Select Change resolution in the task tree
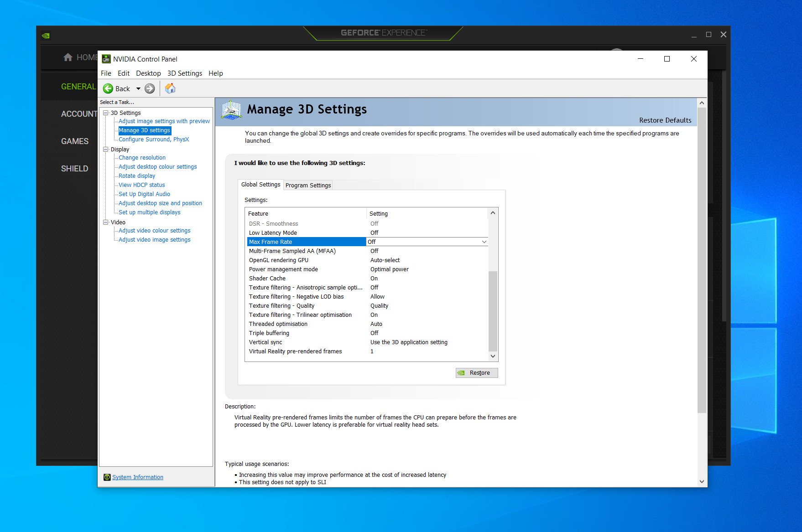Viewport: 802px width, 532px height. click(x=142, y=157)
